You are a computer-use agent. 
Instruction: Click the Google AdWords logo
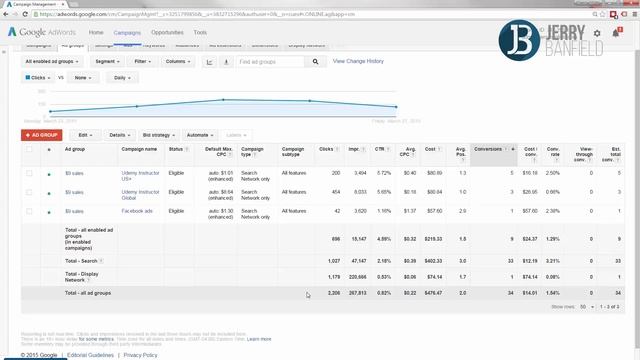(42, 32)
